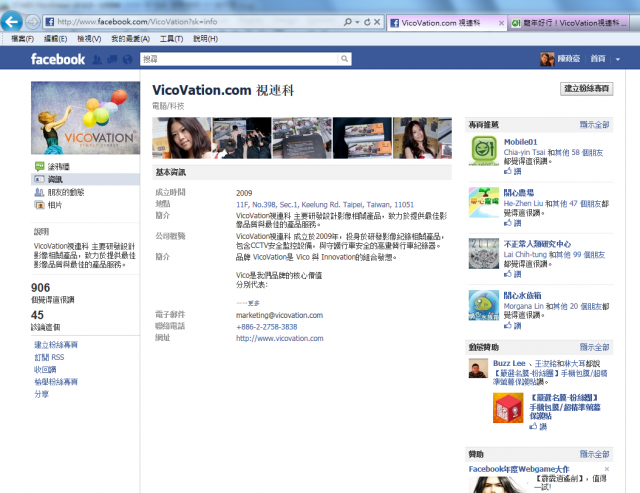Image resolution: width=640 pixels, height=493 pixels.
Task: Click the Mobile01 page icon
Action: [x=484, y=151]
